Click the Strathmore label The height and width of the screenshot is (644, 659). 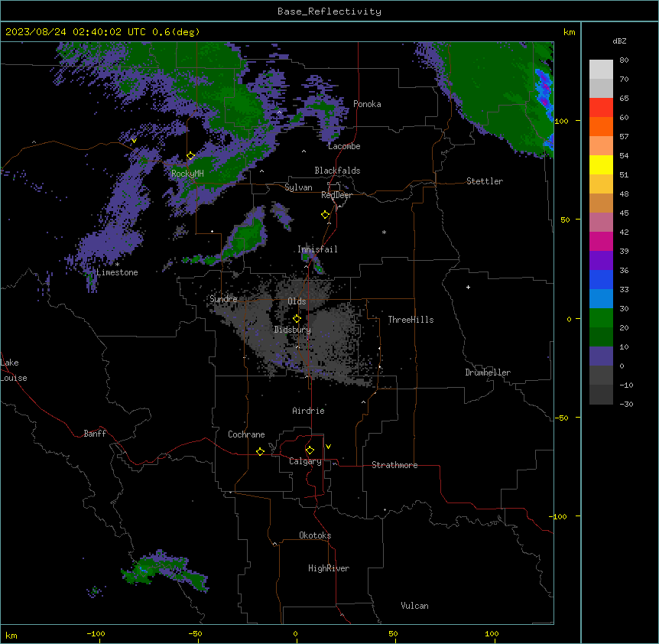(394, 465)
